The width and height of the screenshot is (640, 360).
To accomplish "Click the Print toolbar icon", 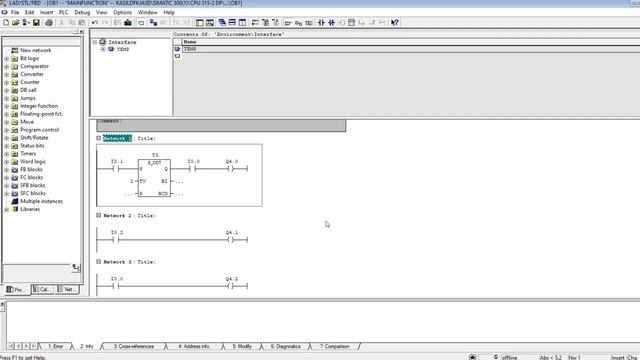I will coord(49,22).
